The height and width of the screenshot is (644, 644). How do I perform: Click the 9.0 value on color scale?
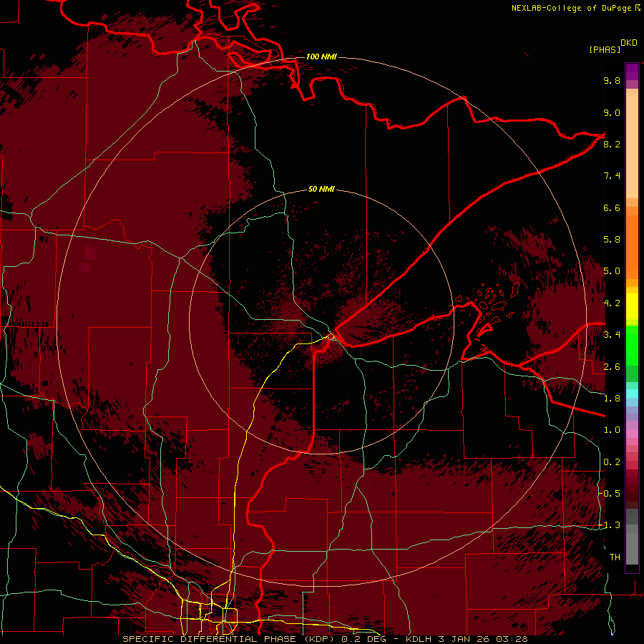point(612,112)
